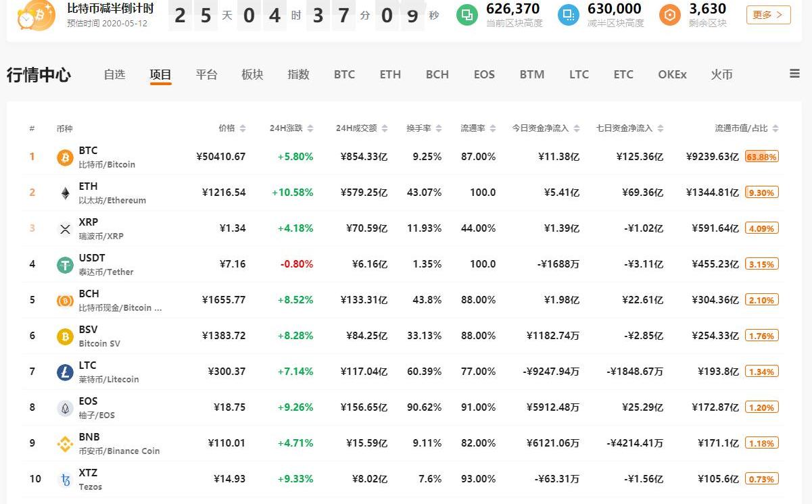Open the 平台 tab
This screenshot has height=504, width=812.
coord(207,74)
